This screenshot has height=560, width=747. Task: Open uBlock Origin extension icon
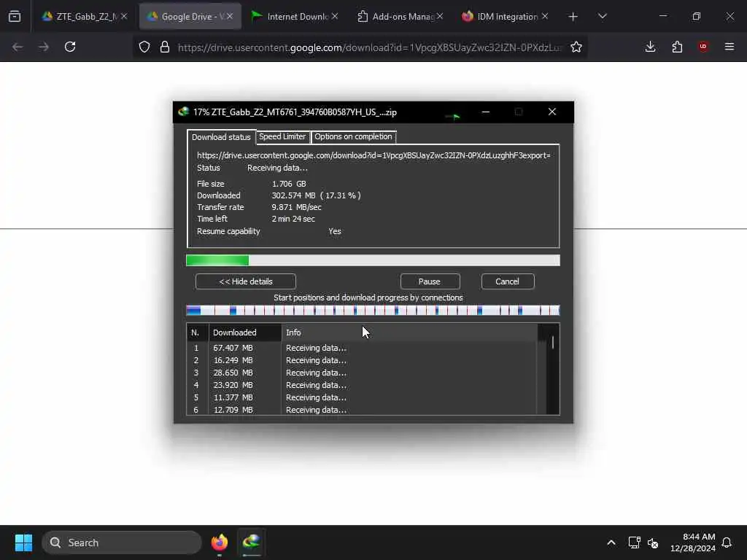(703, 47)
